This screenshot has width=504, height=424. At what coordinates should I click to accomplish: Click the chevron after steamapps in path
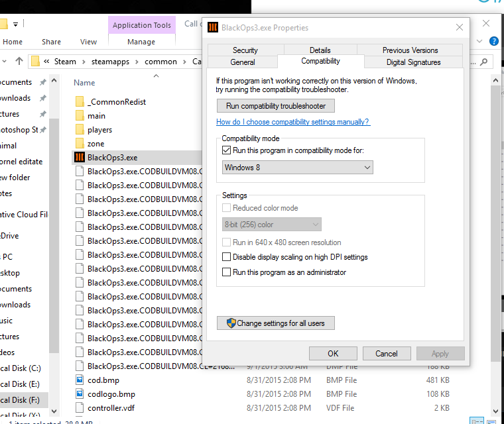(137, 62)
